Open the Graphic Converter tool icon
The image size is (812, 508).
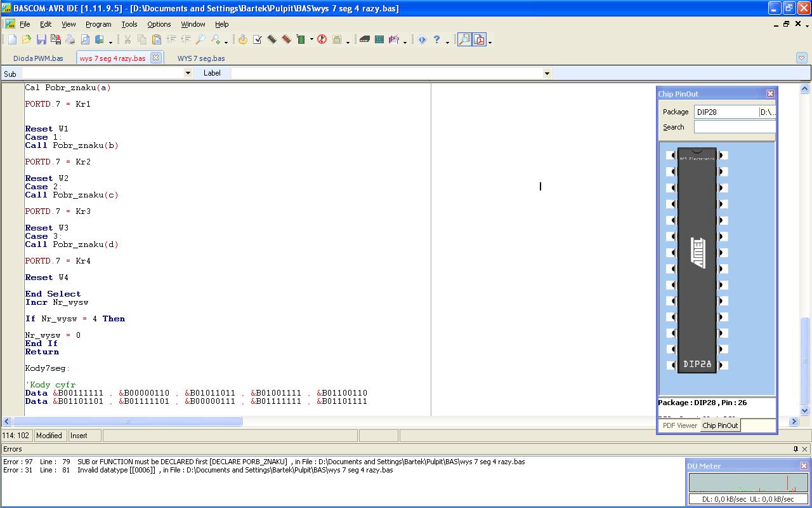[x=394, y=40]
